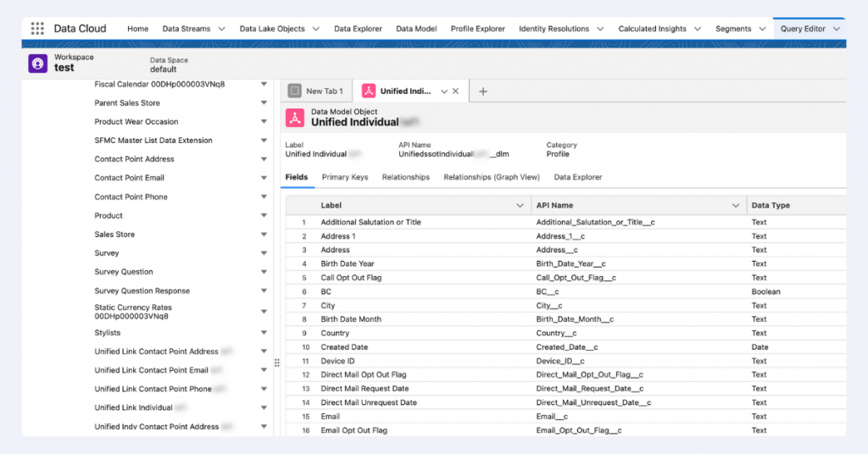The width and height of the screenshot is (868, 454).
Task: Click the pink Data Model Object header icon
Action: [x=294, y=118]
